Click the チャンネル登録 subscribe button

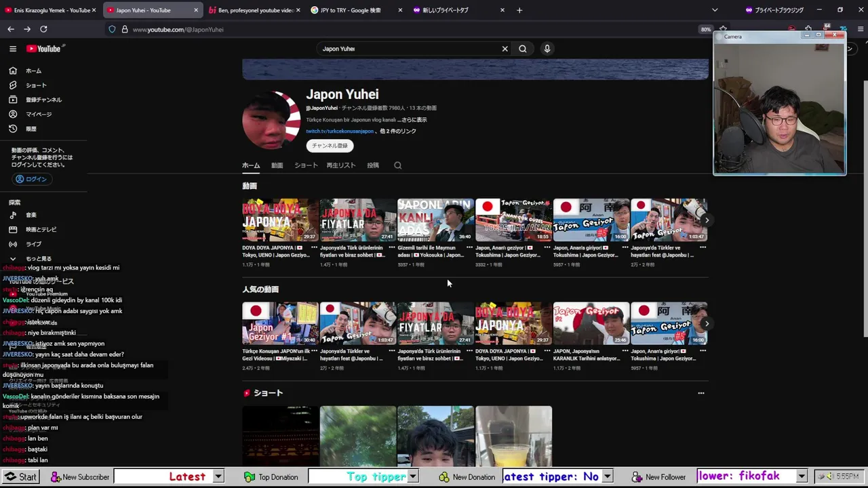coord(330,146)
